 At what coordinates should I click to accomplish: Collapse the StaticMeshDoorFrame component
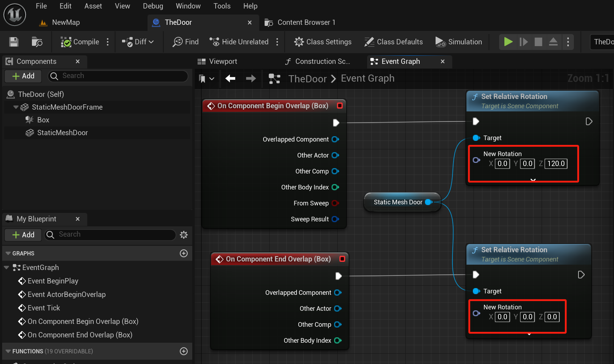(16, 107)
